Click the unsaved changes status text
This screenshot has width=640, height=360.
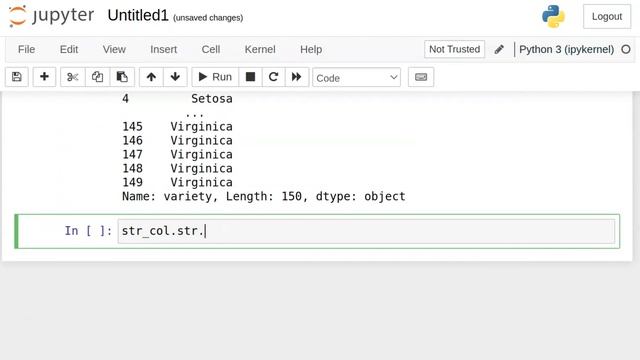[208, 18]
